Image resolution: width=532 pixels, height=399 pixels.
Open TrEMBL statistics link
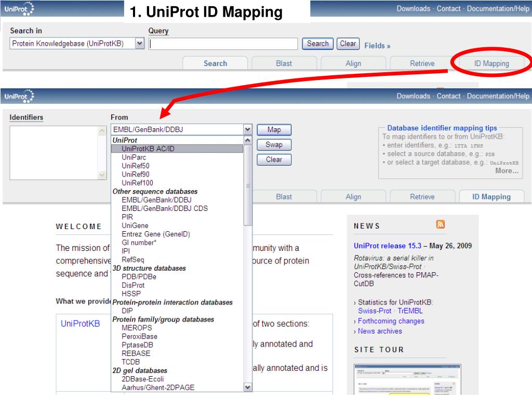(410, 311)
